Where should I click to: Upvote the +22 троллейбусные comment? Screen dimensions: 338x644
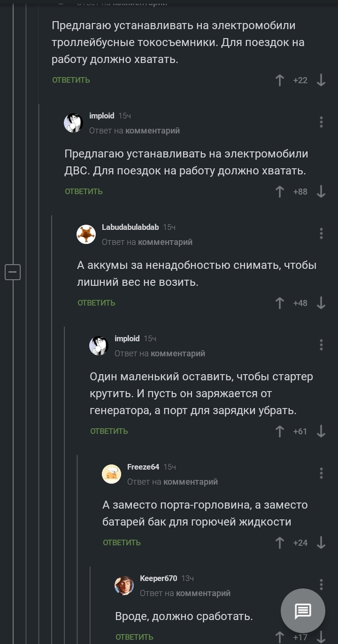tap(280, 80)
